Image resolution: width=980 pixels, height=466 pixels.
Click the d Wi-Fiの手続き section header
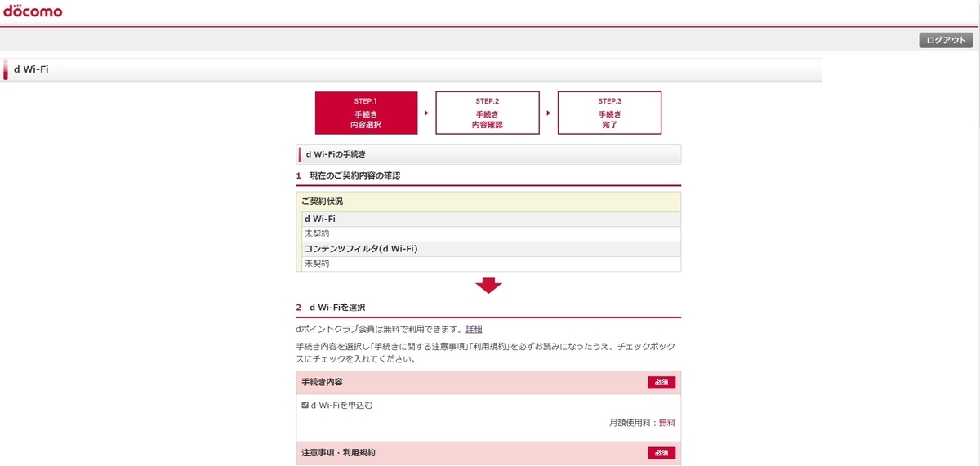point(488,154)
